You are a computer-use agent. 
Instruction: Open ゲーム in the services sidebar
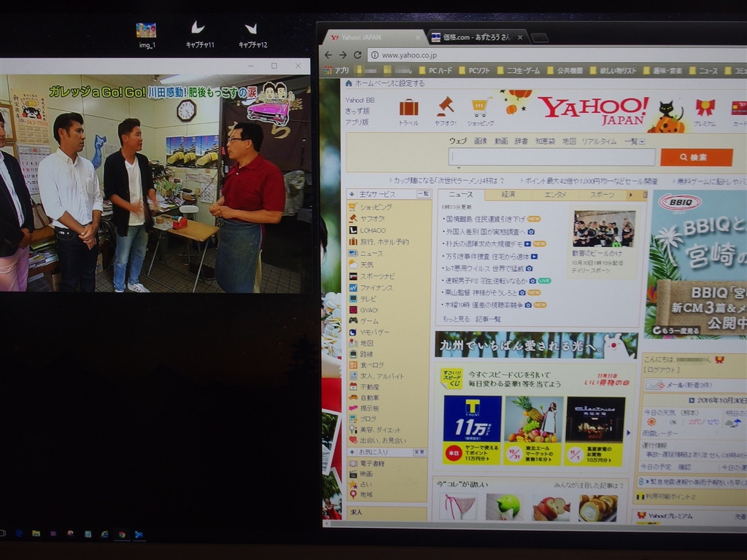pyautogui.click(x=363, y=321)
